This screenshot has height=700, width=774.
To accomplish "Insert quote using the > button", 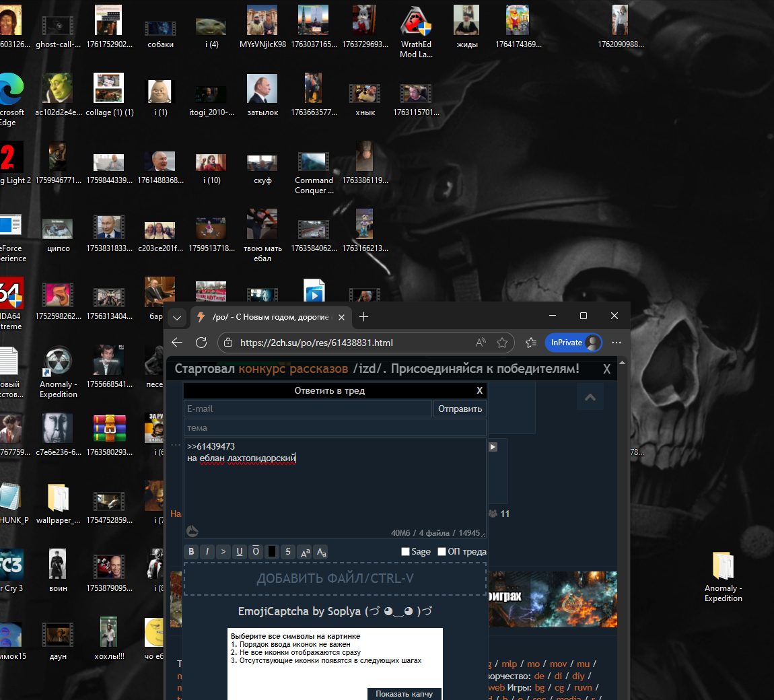I will point(223,551).
